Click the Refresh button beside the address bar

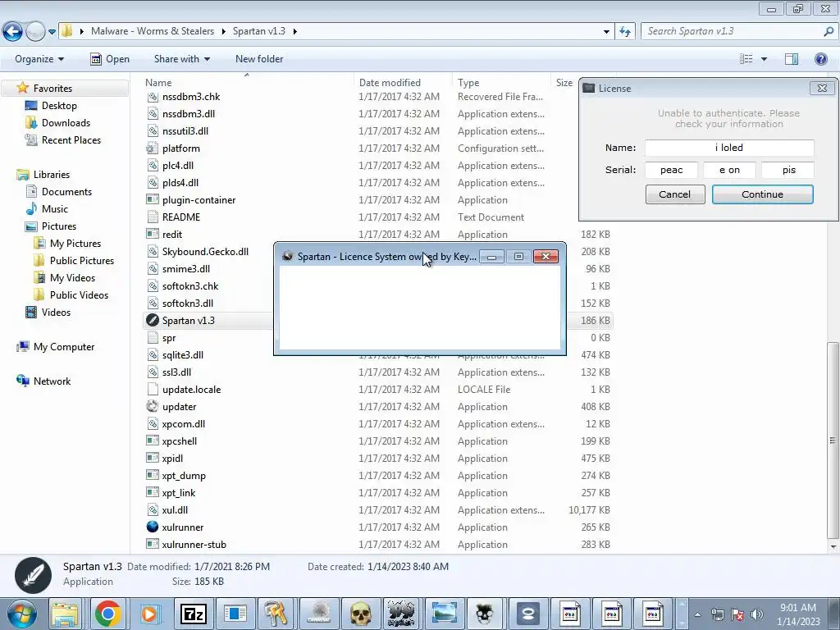click(x=624, y=31)
